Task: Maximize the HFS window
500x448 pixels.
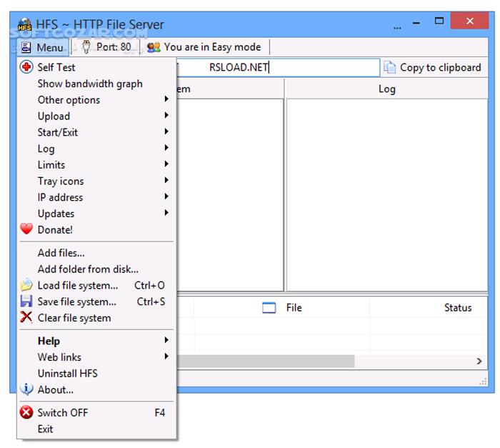Action: pyautogui.click(x=439, y=21)
